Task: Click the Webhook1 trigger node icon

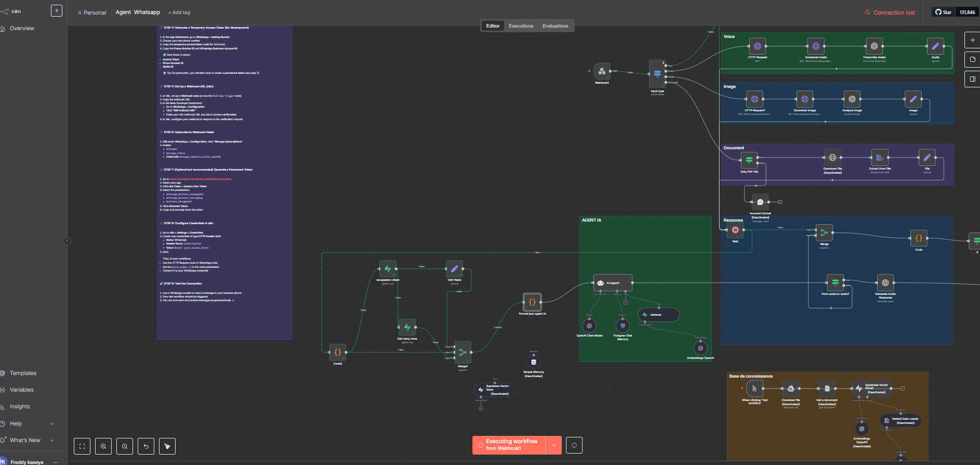Action: (602, 71)
